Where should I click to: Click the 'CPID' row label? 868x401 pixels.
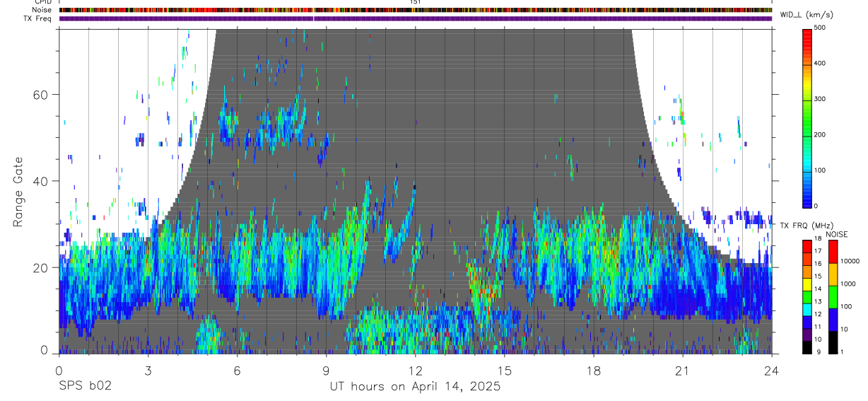(42, 2)
